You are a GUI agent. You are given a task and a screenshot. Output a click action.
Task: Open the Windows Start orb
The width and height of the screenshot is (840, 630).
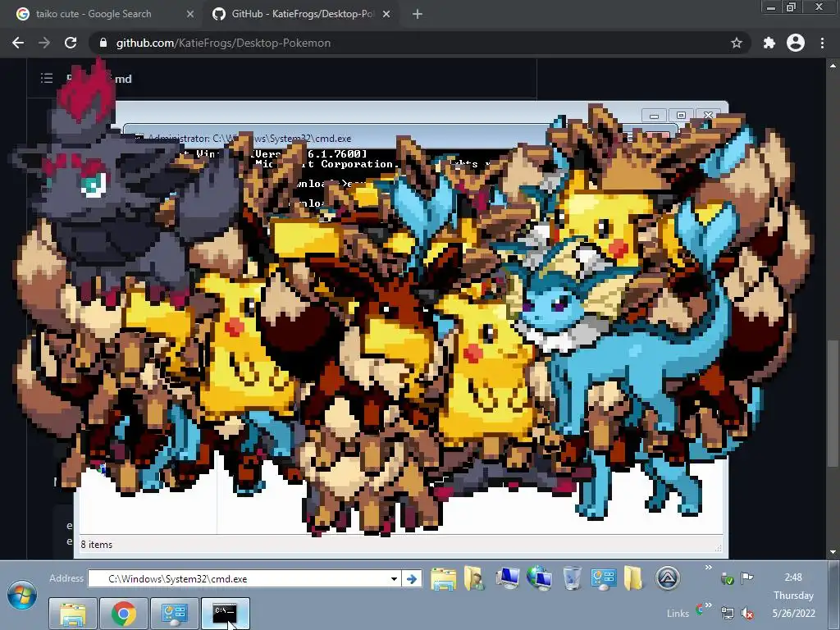coord(22,596)
